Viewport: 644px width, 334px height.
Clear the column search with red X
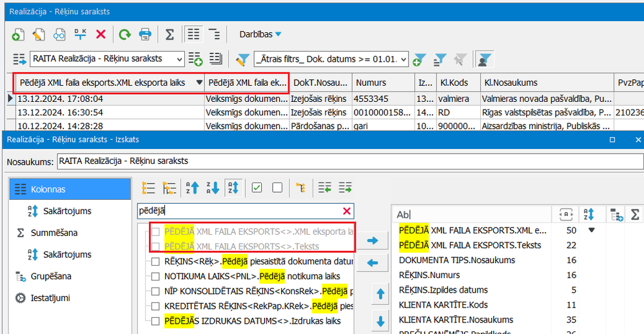click(x=347, y=211)
